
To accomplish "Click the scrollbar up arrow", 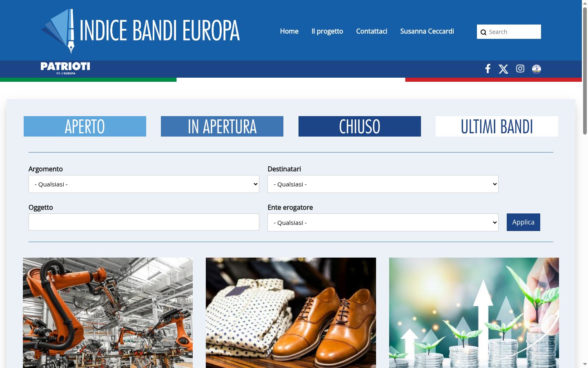I will [x=585, y=3].
